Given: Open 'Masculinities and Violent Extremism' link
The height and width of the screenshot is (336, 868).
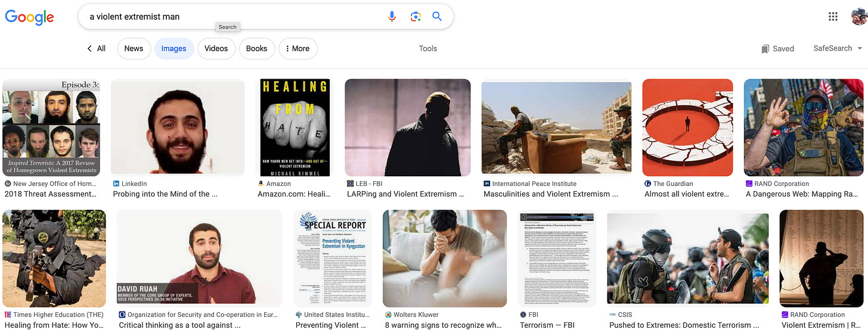Looking at the screenshot, I should pos(551,194).
